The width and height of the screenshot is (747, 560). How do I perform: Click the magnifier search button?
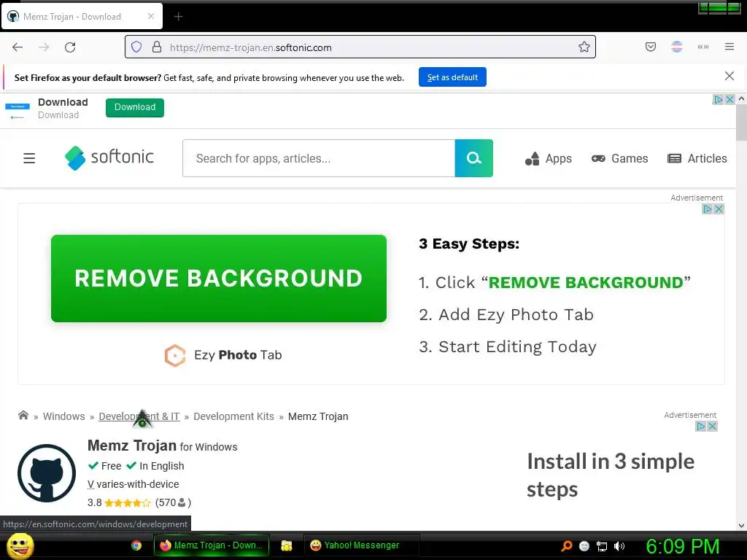(x=473, y=158)
